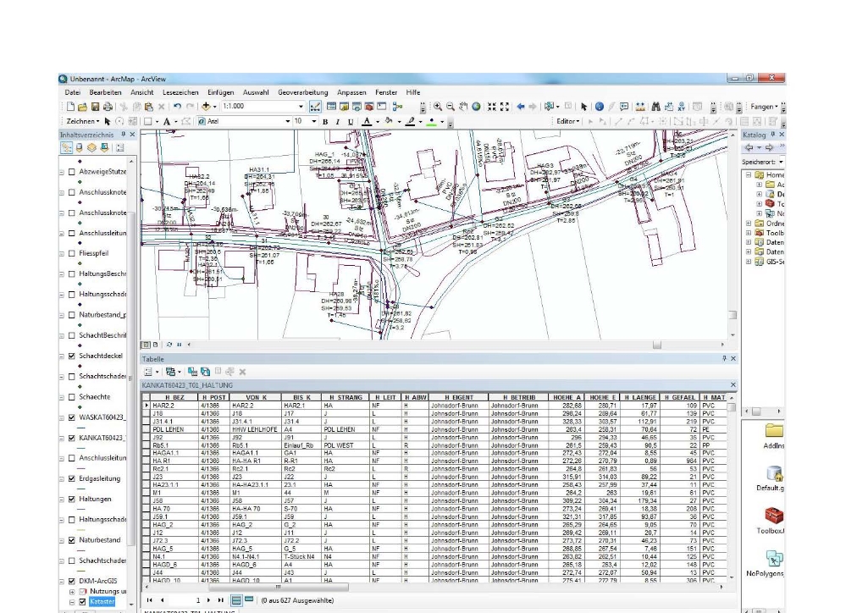The image size is (868, 613).
Task: List layers by visibility icon
Action: point(91,147)
